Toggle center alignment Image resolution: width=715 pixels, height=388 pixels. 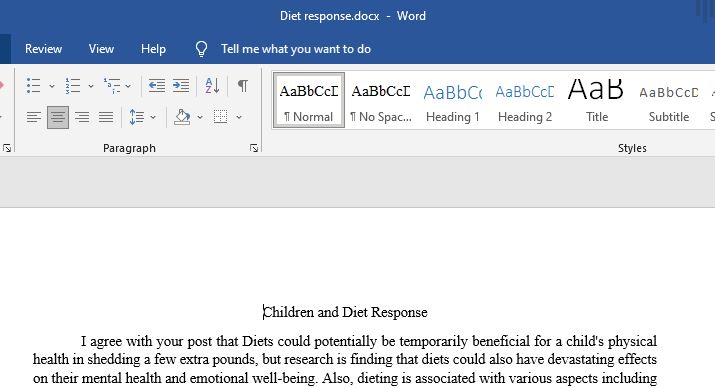(x=58, y=118)
